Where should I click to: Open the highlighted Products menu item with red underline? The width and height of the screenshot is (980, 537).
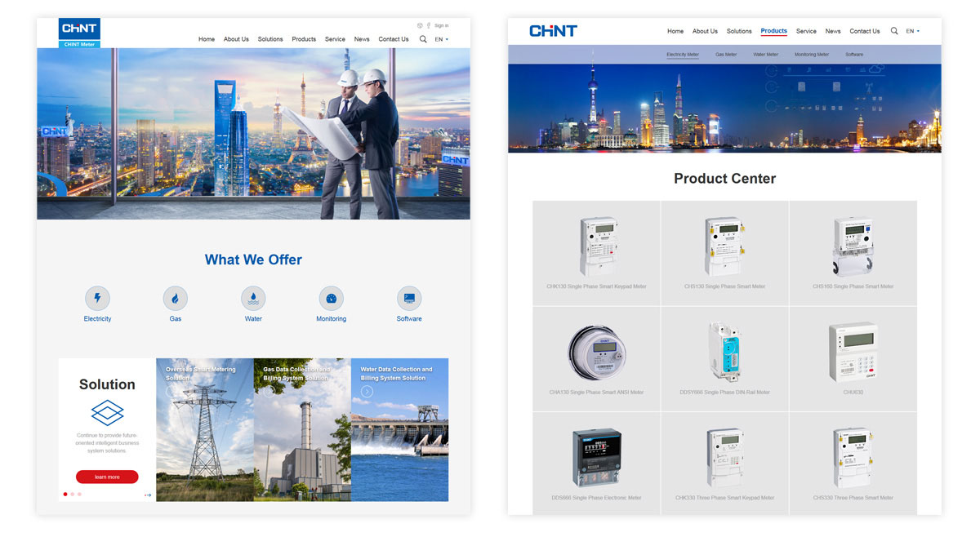tap(773, 31)
